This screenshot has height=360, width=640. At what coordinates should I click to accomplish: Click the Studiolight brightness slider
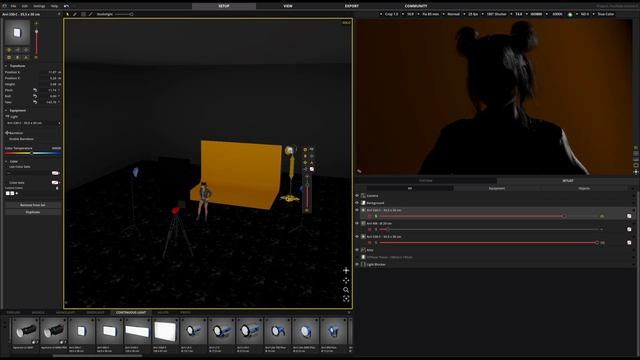124,14
